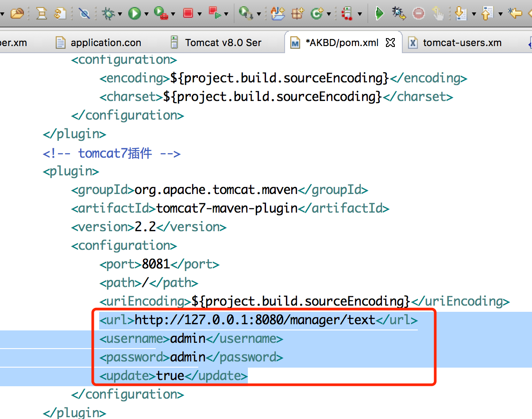Go to last edit location arrow
Viewport: 532px width, 419px height.
point(515,14)
